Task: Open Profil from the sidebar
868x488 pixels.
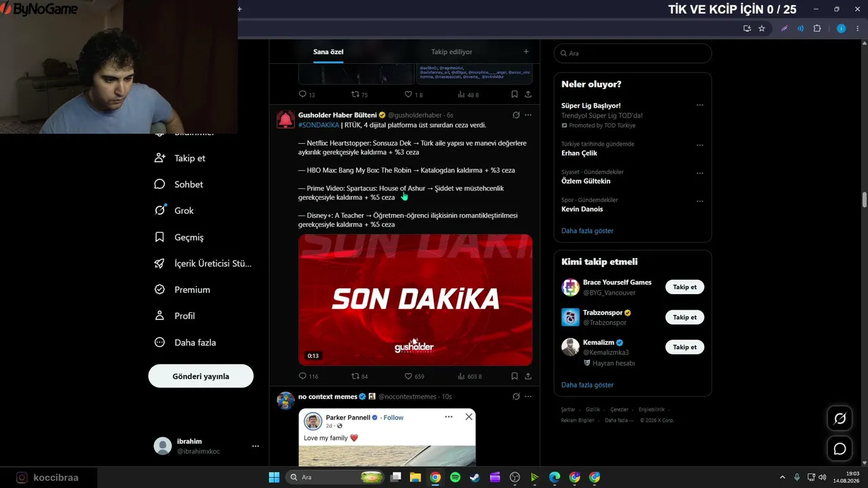Action: pos(175,316)
